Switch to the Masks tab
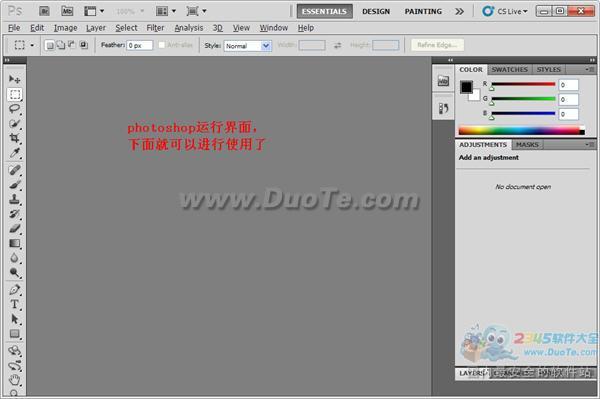This screenshot has width=600, height=399. (527, 145)
